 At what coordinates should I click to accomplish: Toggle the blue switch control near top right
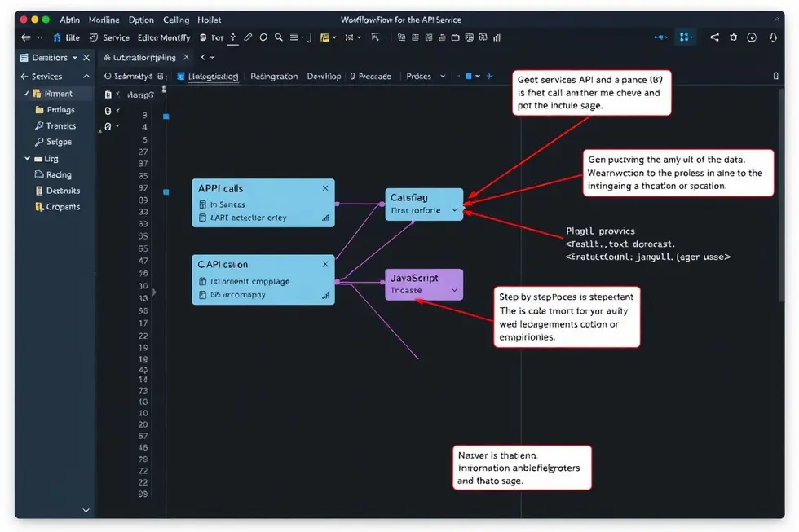660,37
